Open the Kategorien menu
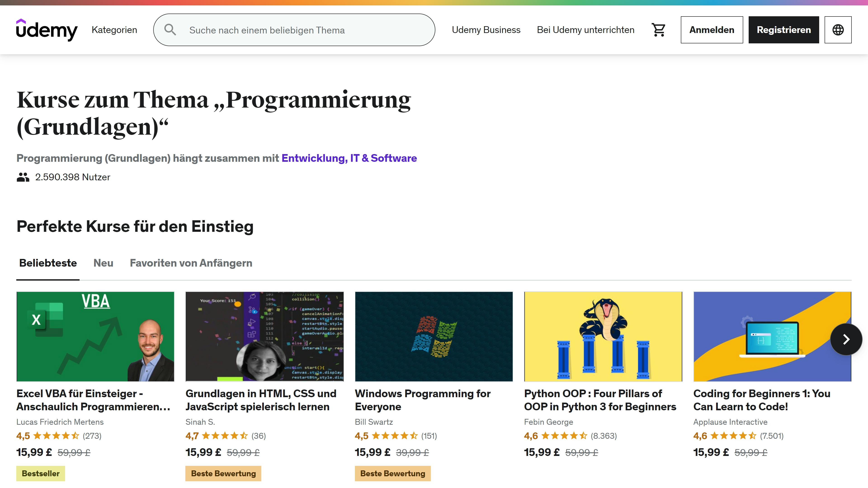Image resolution: width=868 pixels, height=488 pixels. point(114,30)
